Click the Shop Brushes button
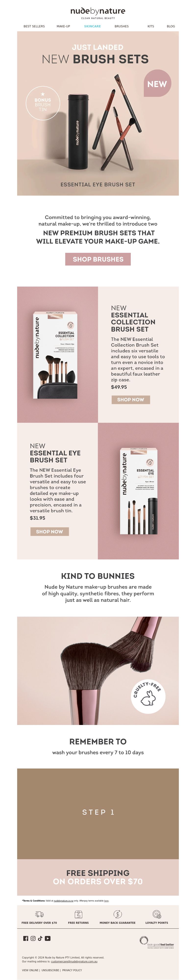 [x=98, y=259]
